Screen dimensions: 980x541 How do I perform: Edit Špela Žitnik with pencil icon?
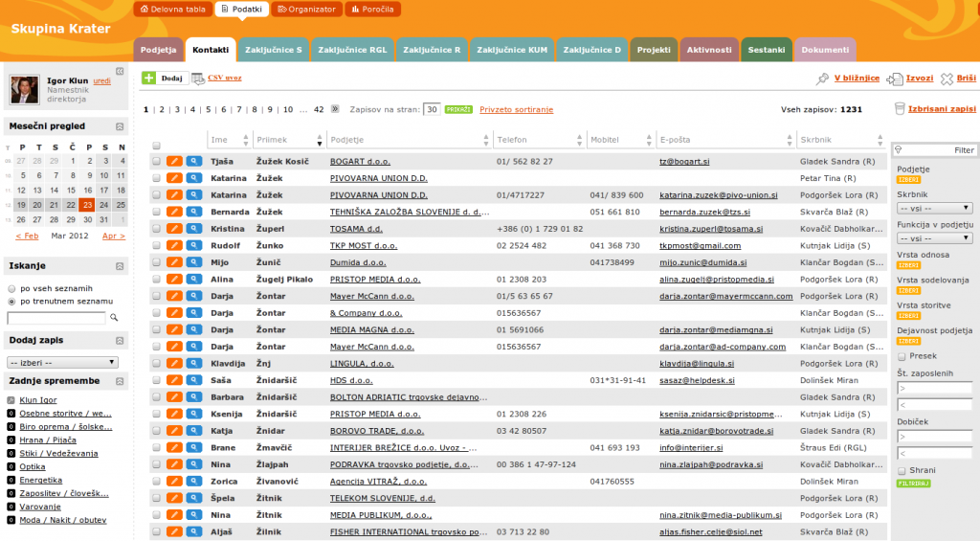click(174, 499)
